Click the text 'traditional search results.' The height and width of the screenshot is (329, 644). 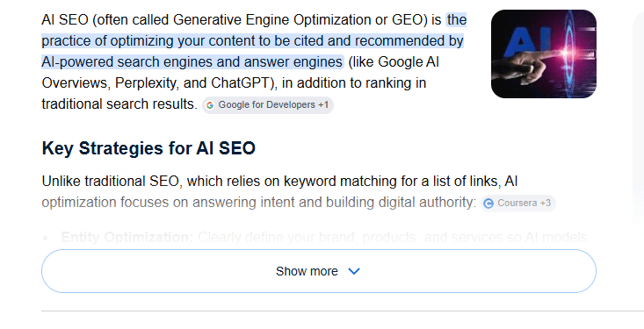tap(119, 104)
